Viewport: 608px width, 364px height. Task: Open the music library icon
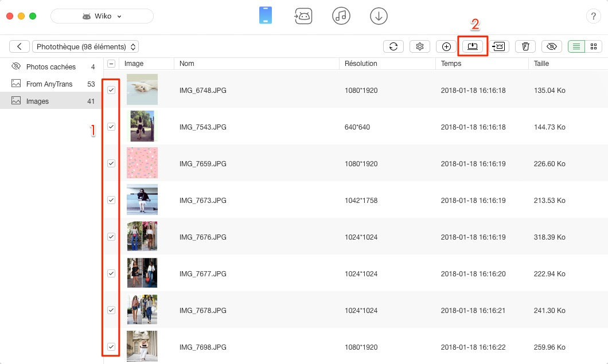tap(341, 16)
